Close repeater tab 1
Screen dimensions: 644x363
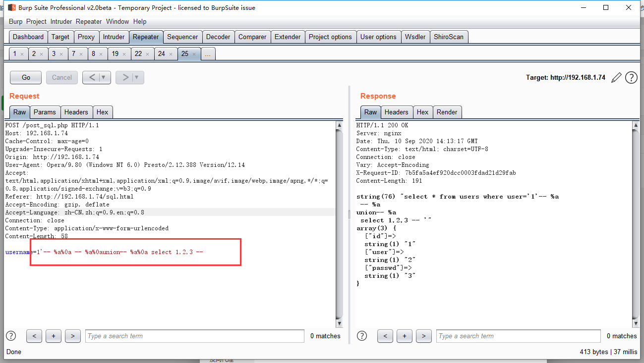pyautogui.click(x=22, y=54)
